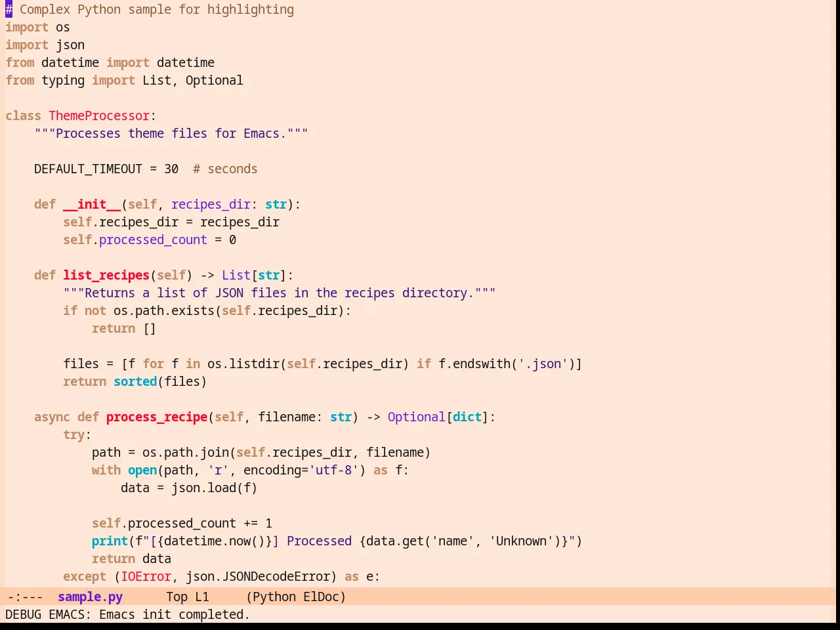The height and width of the screenshot is (630, 840).
Task: Click on 'return data' statement
Action: [x=131, y=558]
